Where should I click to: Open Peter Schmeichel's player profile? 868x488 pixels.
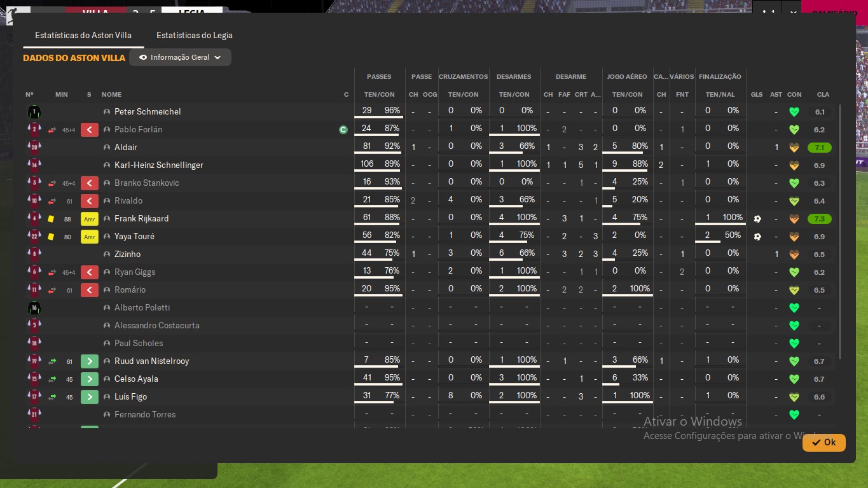coord(148,112)
